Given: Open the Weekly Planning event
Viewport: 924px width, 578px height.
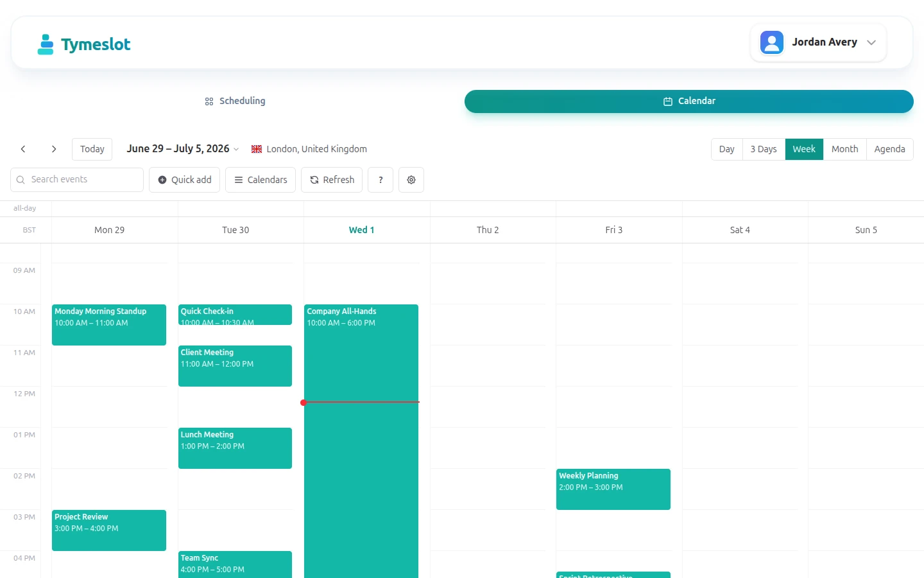Looking at the screenshot, I should coord(613,489).
